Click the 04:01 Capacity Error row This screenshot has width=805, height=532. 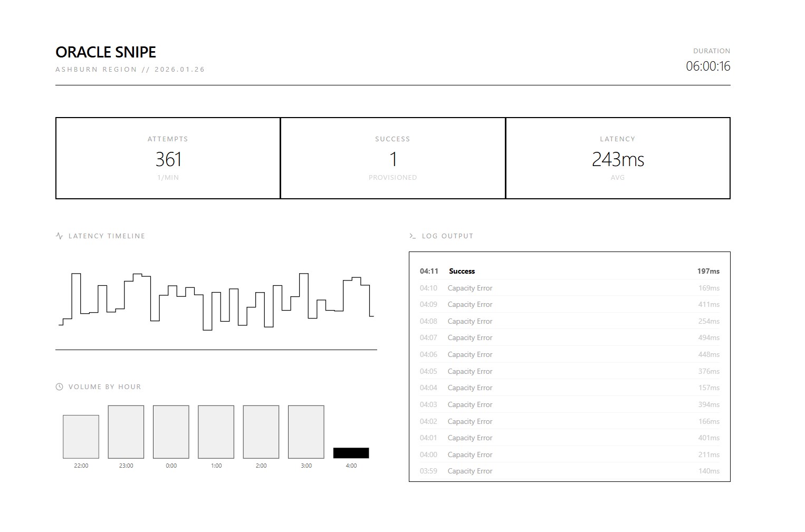pyautogui.click(x=569, y=438)
